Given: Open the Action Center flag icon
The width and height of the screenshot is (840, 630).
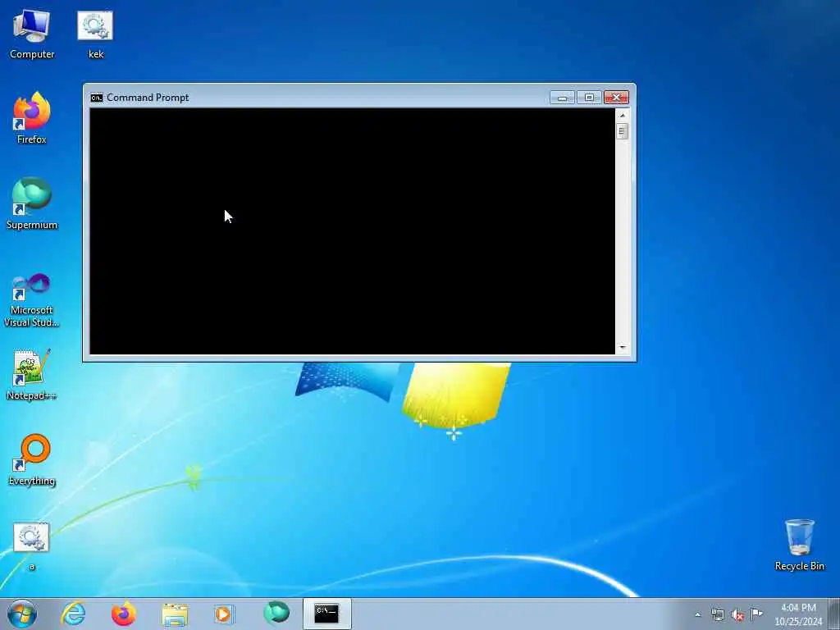Looking at the screenshot, I should tap(756, 614).
